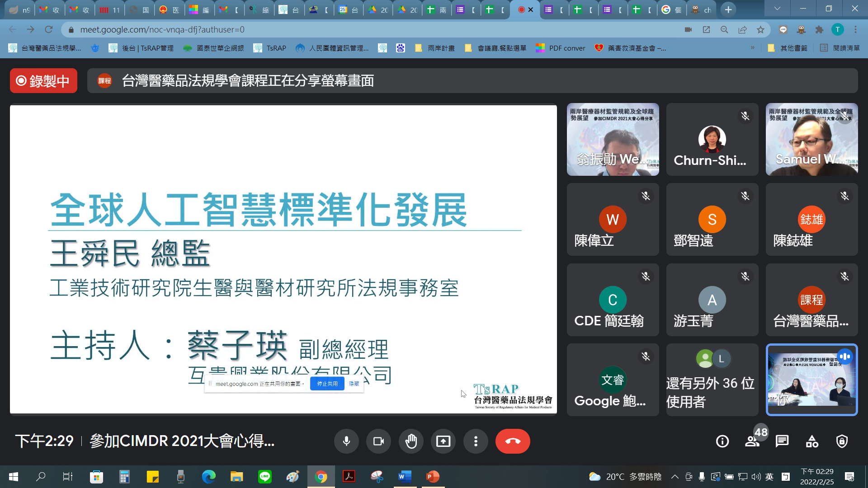Click hide link in sharing notification
The height and width of the screenshot is (488, 868).
coord(354,384)
